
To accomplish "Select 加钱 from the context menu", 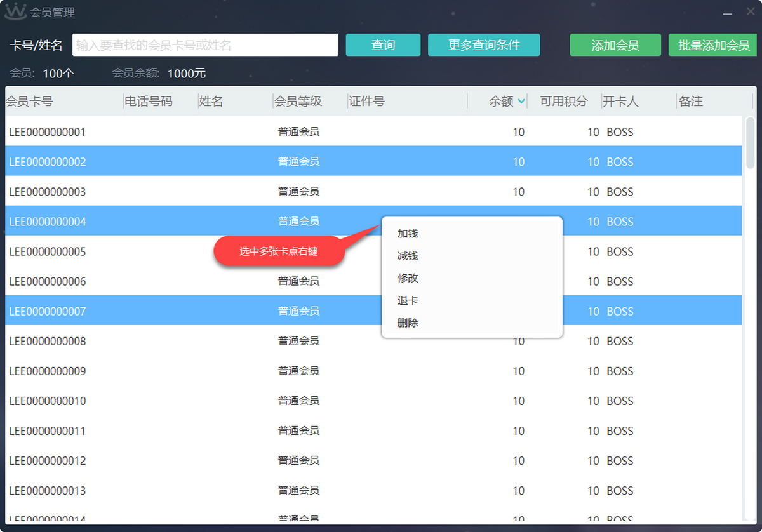I will [x=408, y=234].
